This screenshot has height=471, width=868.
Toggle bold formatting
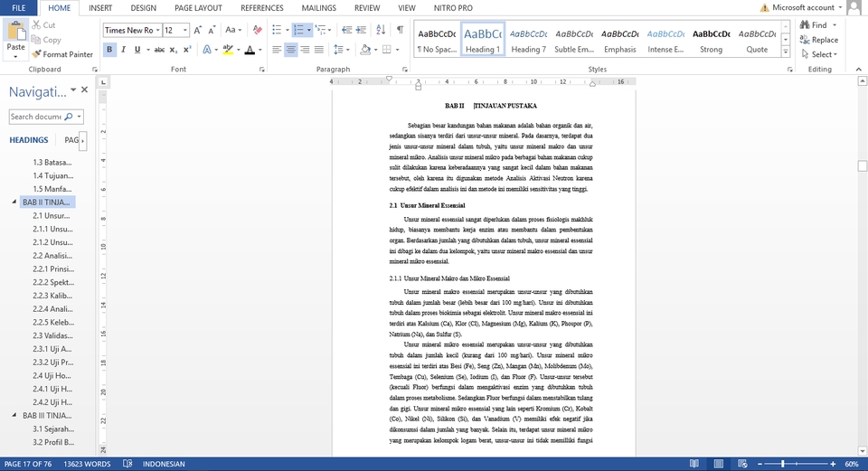109,50
